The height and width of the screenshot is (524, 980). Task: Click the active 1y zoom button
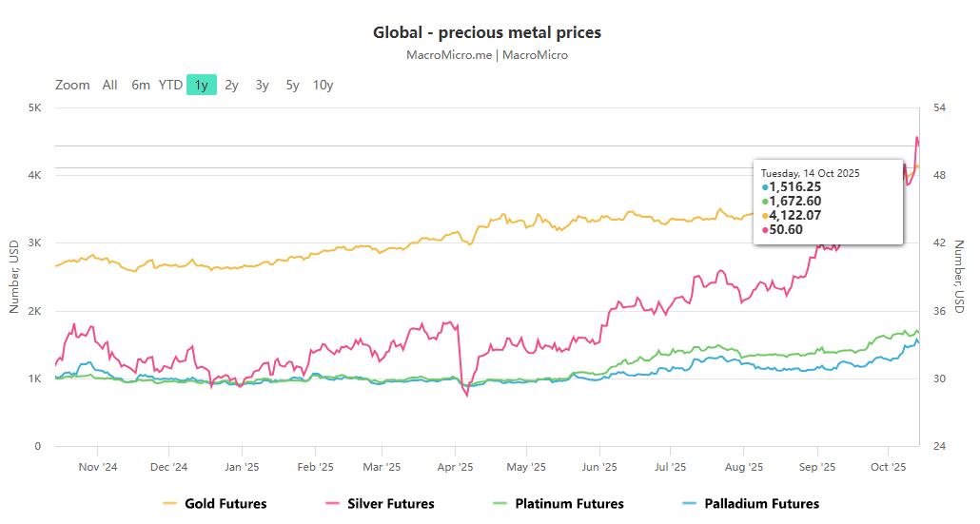point(202,85)
